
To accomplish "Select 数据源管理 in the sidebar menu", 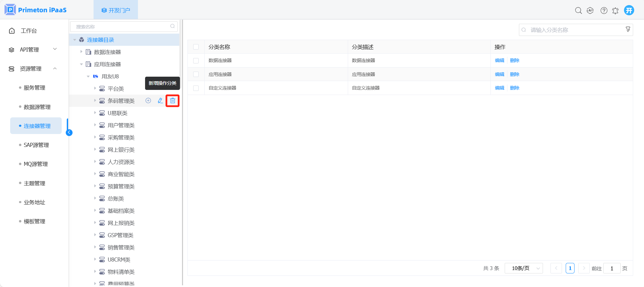I will (37, 107).
